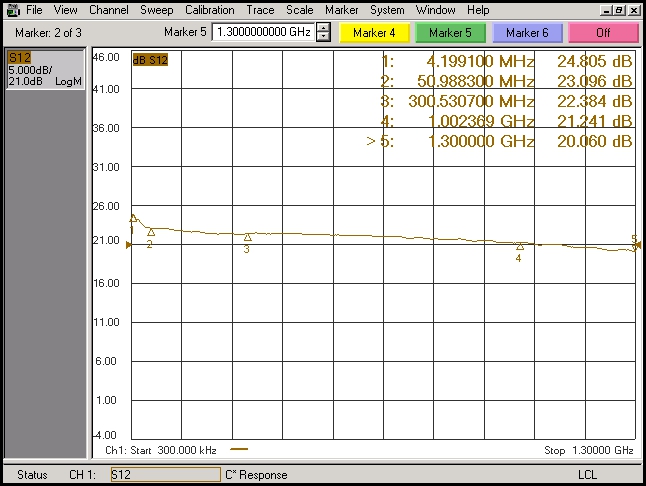Click the reference level arrow at left edge

128,245
